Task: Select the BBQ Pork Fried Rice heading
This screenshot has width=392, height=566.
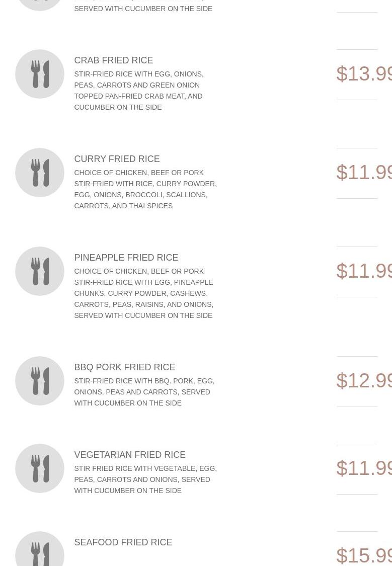Action: [124, 367]
